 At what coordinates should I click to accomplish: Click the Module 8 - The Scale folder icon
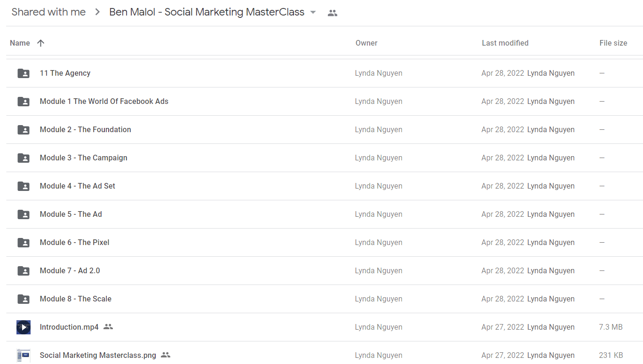[x=24, y=299]
